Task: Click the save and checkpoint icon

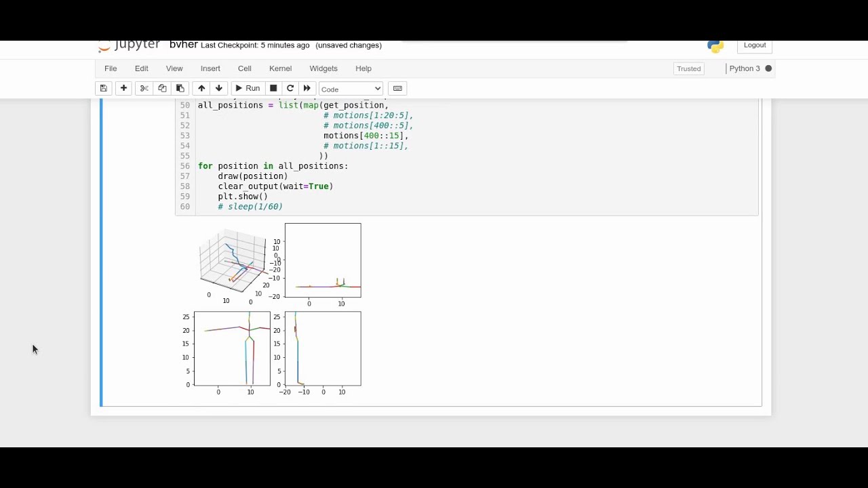Action: tap(103, 89)
